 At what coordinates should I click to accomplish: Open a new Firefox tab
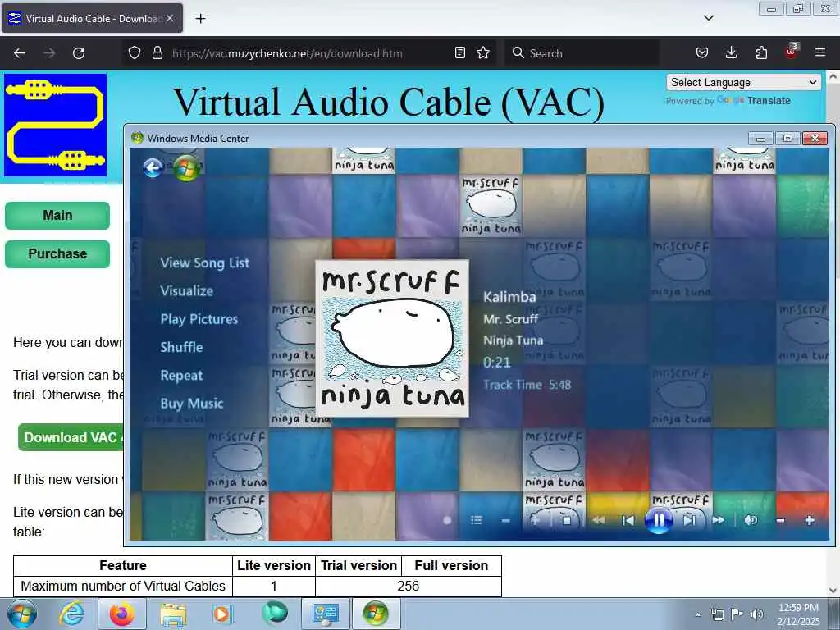tap(200, 19)
